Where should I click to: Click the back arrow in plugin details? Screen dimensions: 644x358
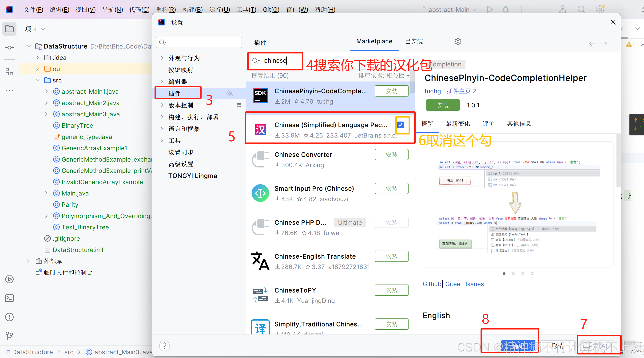coord(592,44)
